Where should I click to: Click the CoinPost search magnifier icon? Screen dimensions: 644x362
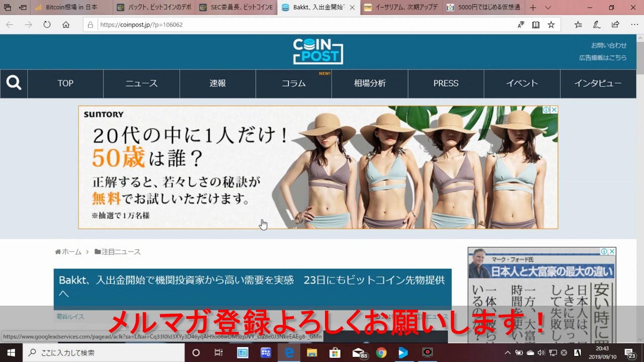point(14,83)
